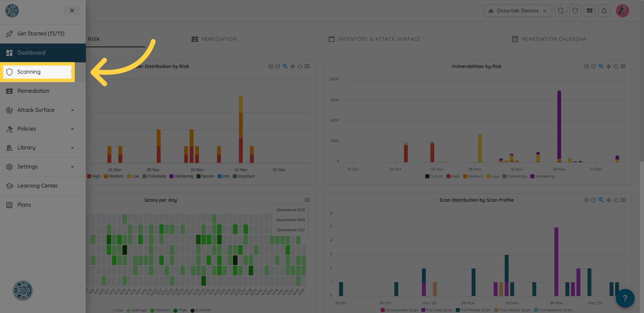Zoom out on Scan Distribution by Scan Profile
The image size is (644, 313).
pyautogui.click(x=593, y=200)
